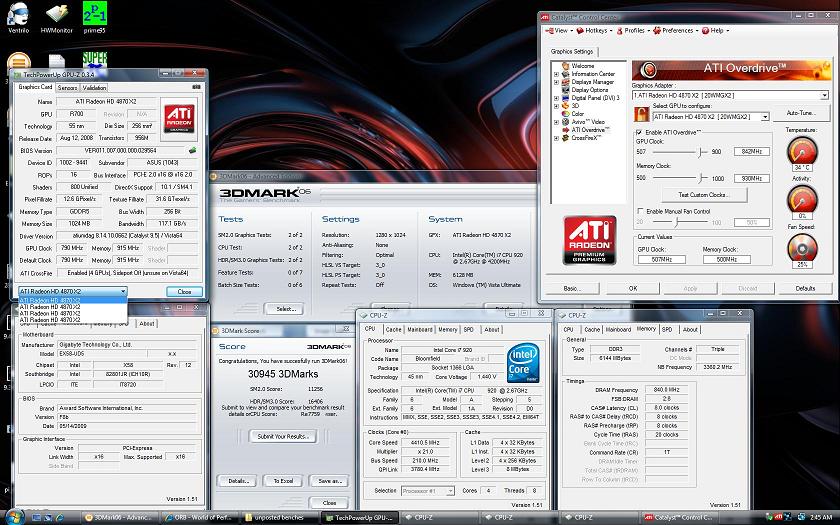Click the Temperature gauge in ATI Overdrive
This screenshot has height=525, width=840.
pyautogui.click(x=802, y=151)
